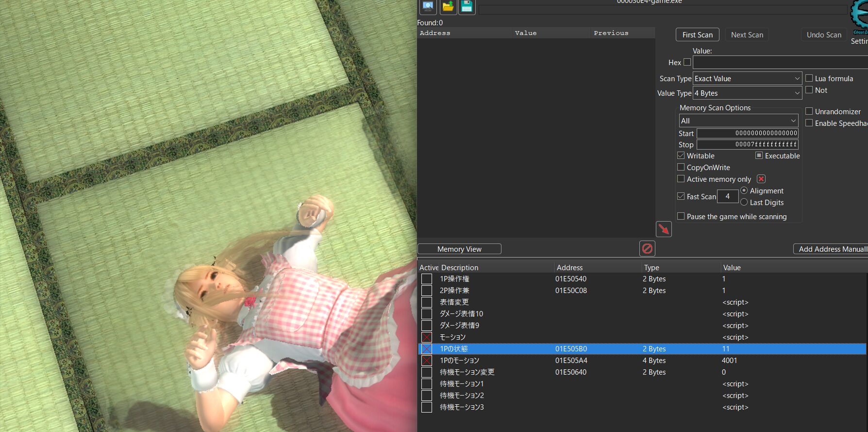Click the Value input field
Viewport: 868px width, 432px height.
click(780, 63)
